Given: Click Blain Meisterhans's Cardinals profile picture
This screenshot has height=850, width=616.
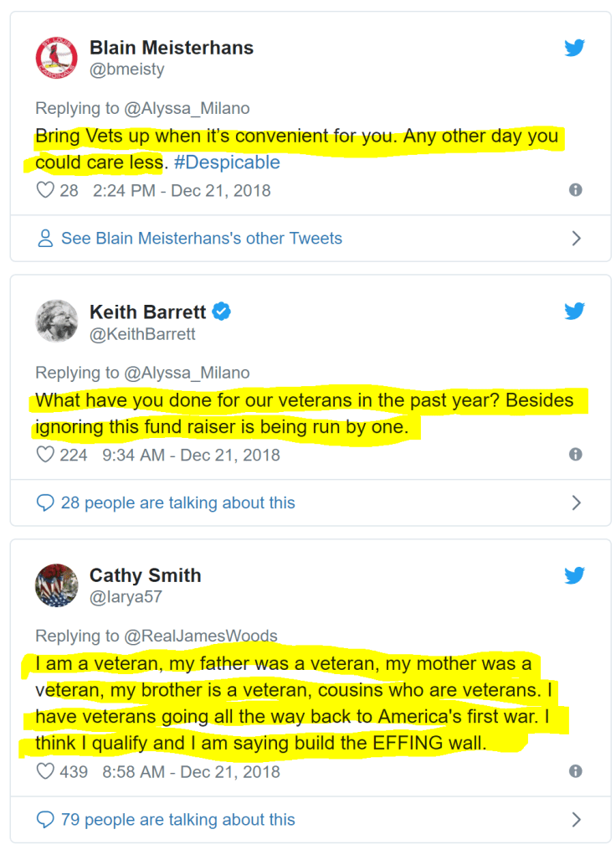Looking at the screenshot, I should pos(56,57).
